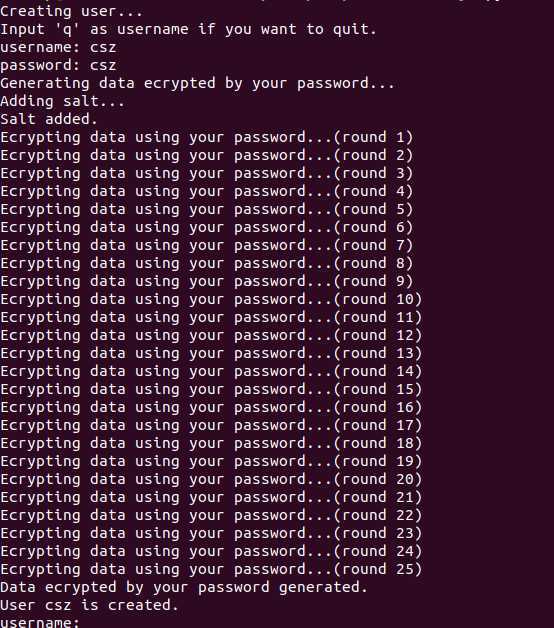This screenshot has width=554, height=628.
Task: Click the 'username: csz' line
Action: click(x=58, y=47)
